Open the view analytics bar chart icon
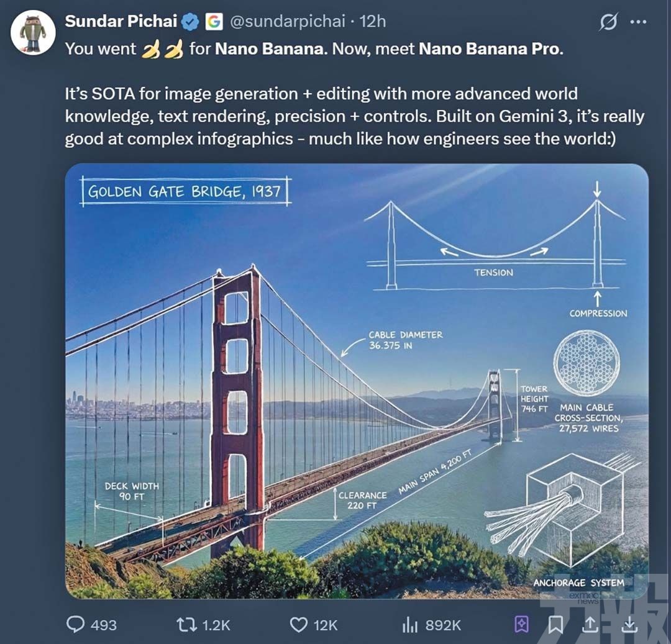Image resolution: width=671 pixels, height=644 pixels. (x=410, y=624)
